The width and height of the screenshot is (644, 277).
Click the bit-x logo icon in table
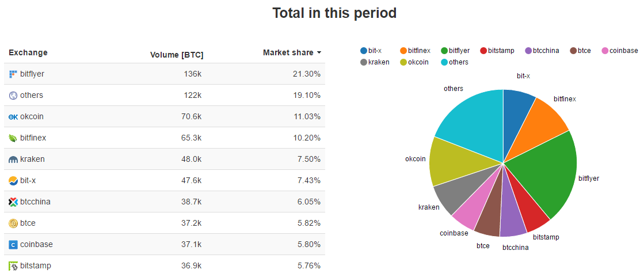13,181
